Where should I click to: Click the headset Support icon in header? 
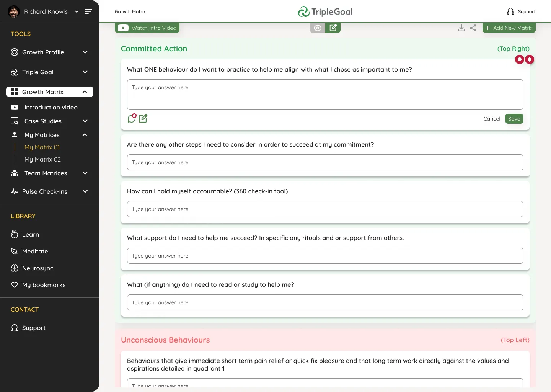point(510,11)
